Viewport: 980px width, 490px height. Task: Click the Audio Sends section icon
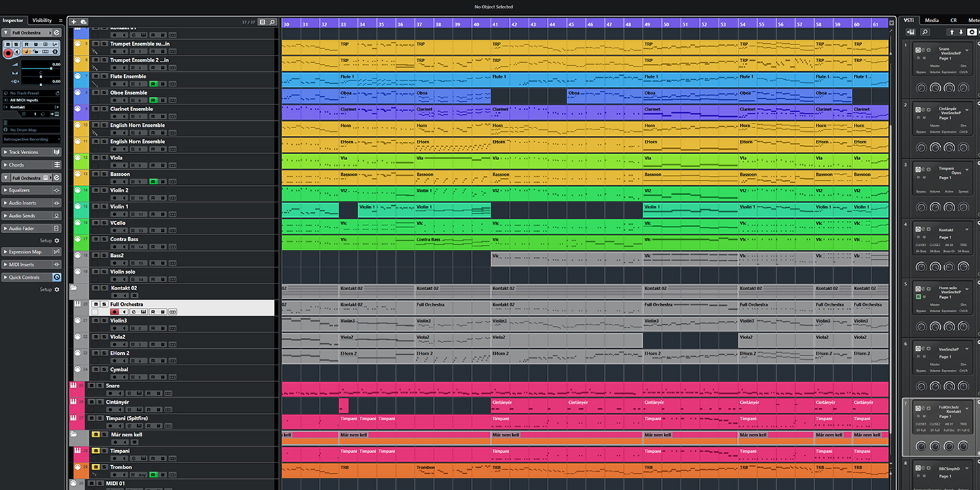click(57, 216)
